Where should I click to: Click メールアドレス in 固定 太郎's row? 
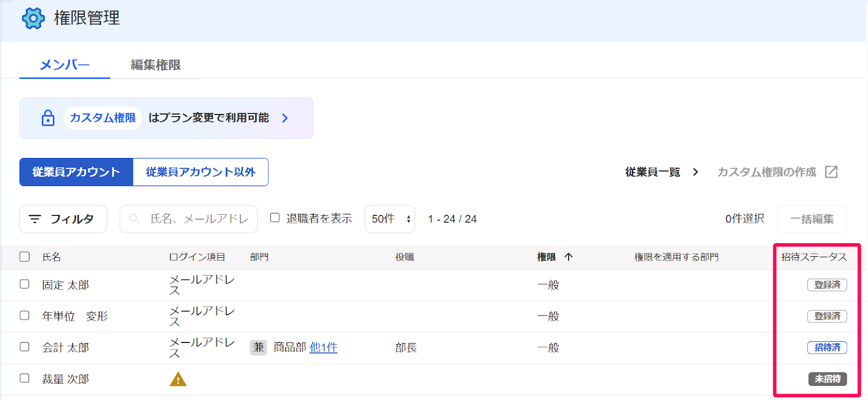click(202, 285)
